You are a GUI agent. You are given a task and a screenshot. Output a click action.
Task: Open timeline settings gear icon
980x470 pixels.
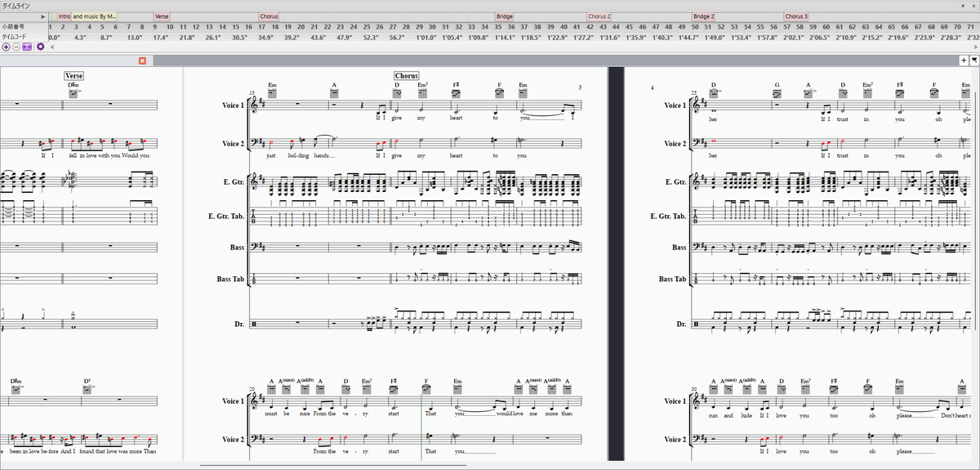[x=39, y=47]
